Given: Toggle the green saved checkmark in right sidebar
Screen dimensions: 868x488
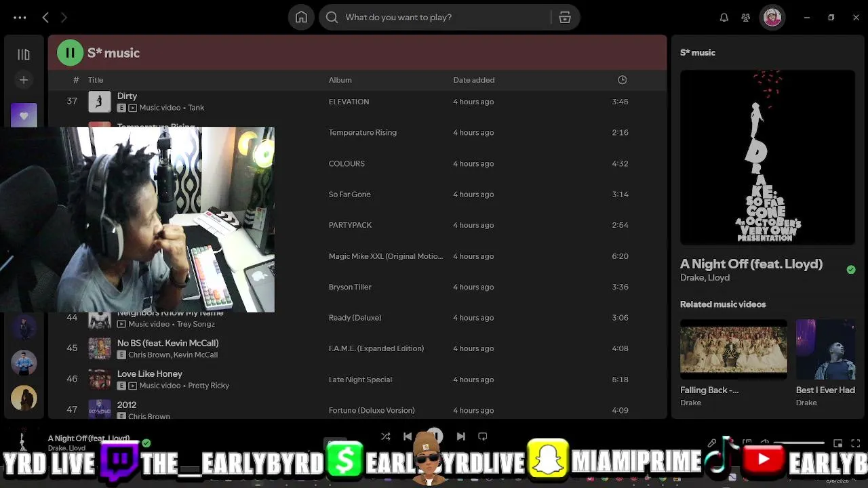Looking at the screenshot, I should point(851,270).
